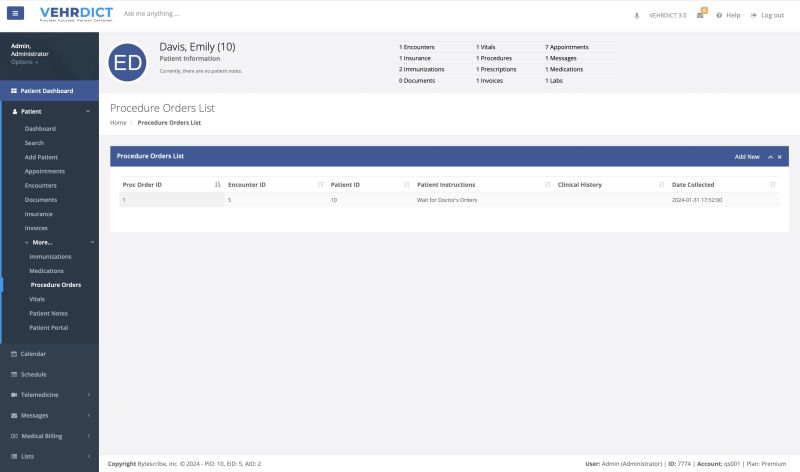This screenshot has width=800, height=472.
Task: Click the Schedule icon in sidebar
Action: pyautogui.click(x=13, y=374)
